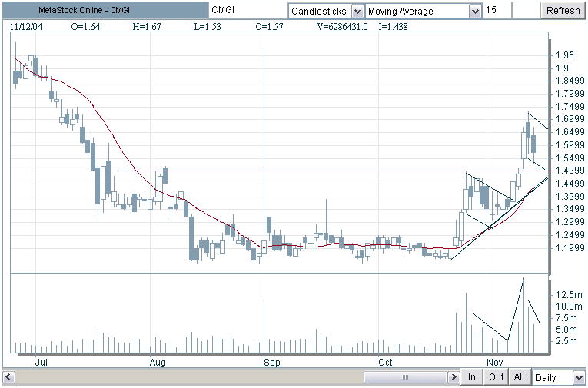This screenshot has width=588, height=388.
Task: Click the All button to show all data
Action: pos(519,376)
